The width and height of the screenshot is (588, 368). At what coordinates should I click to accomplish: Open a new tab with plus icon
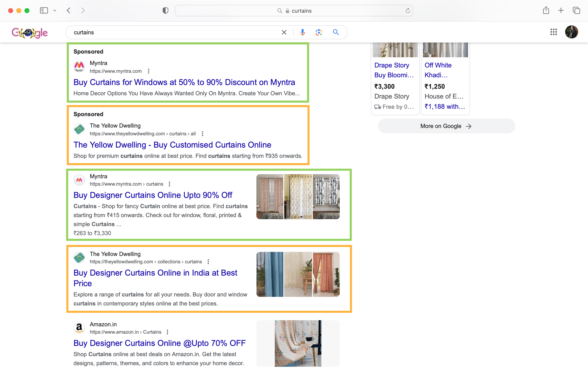pyautogui.click(x=561, y=10)
